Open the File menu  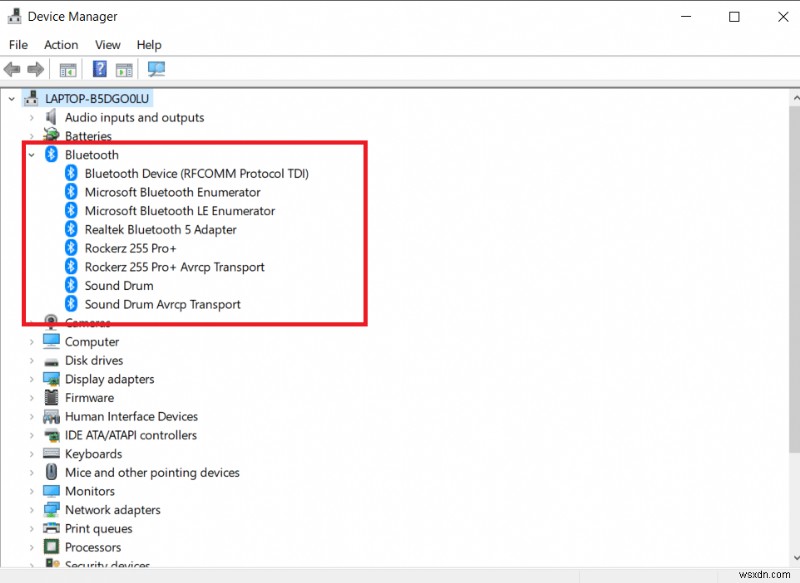click(x=18, y=44)
